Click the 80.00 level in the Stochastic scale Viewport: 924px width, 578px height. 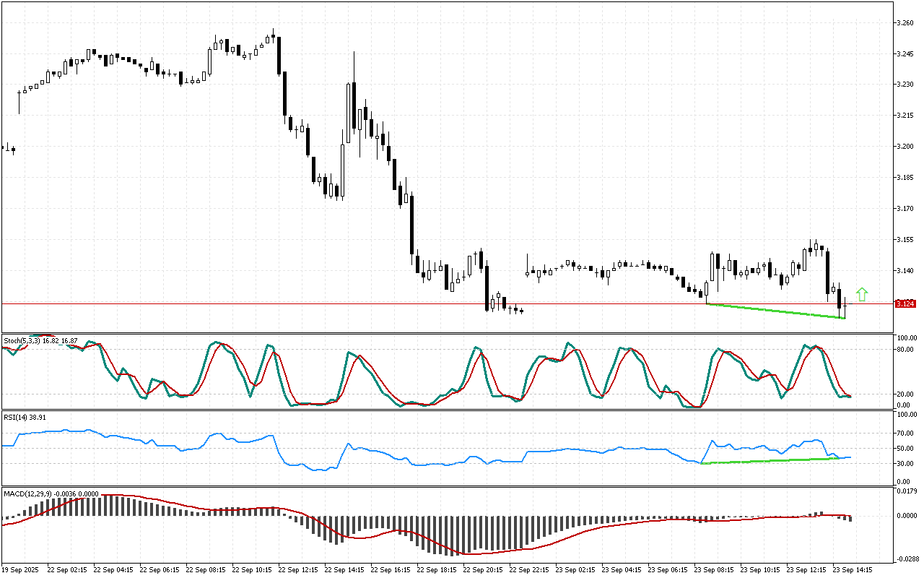[906, 350]
